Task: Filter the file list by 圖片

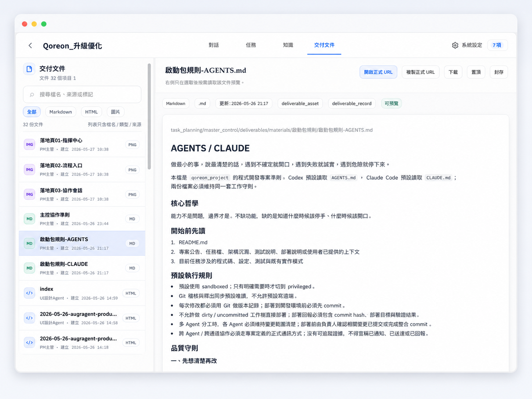Action: (115, 112)
